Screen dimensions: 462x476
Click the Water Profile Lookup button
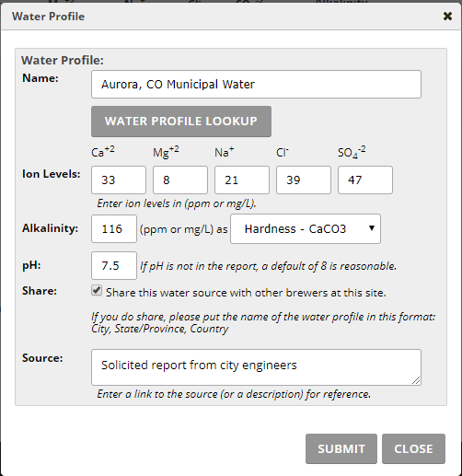tap(181, 122)
